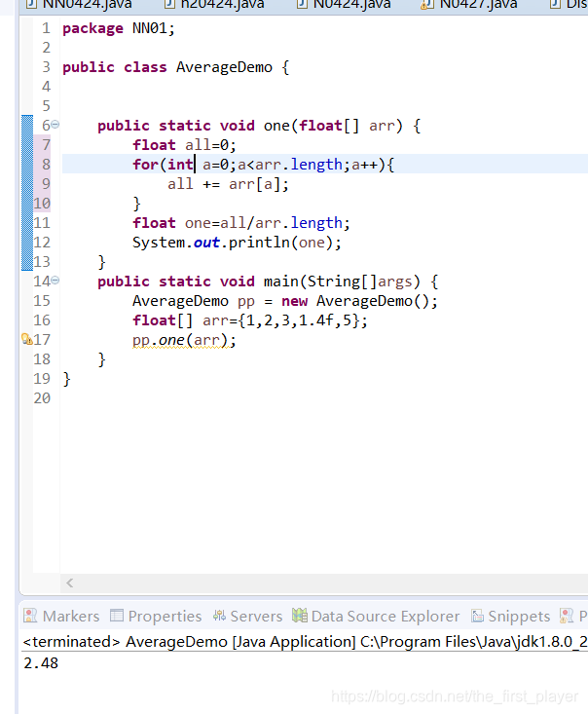The height and width of the screenshot is (714, 588).
Task: Click the 'pp.one(arr);' call on line 17
Action: pyautogui.click(x=184, y=340)
